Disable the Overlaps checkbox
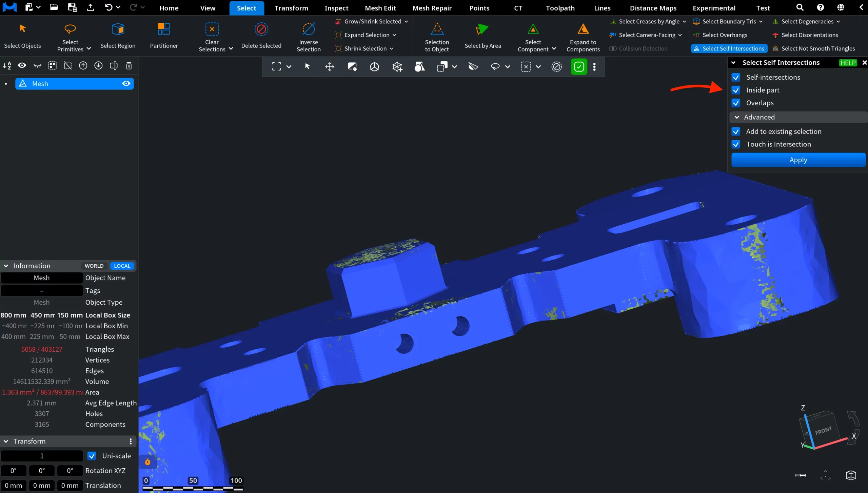The image size is (868, 493). click(736, 103)
